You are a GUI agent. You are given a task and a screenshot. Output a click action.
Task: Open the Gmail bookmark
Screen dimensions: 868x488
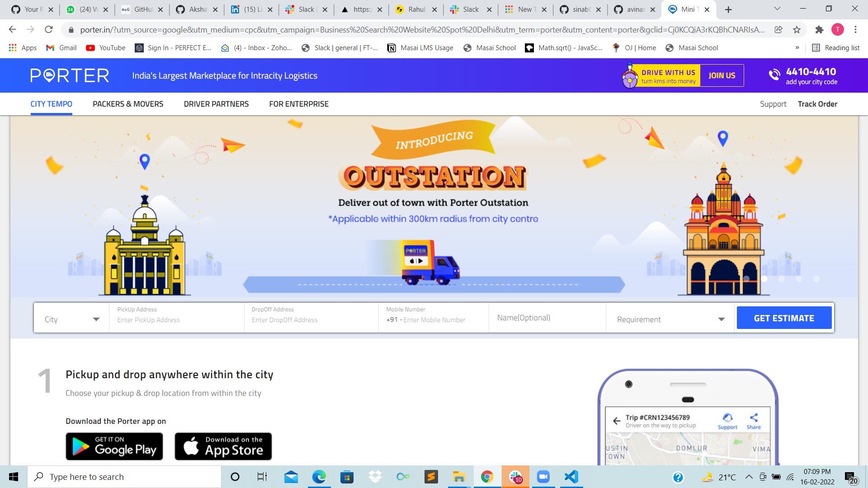[x=61, y=47]
